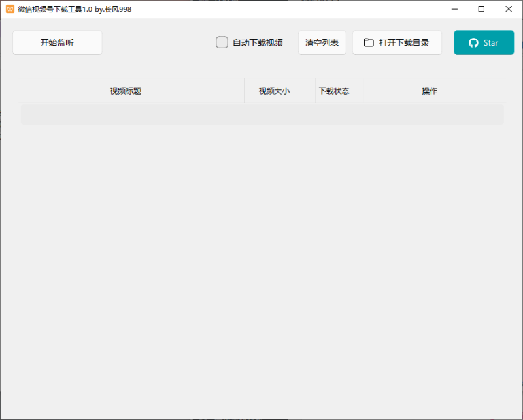Click the folder icon for 打开下载目录
Screen dimensions: 523x420
[x=369, y=43]
